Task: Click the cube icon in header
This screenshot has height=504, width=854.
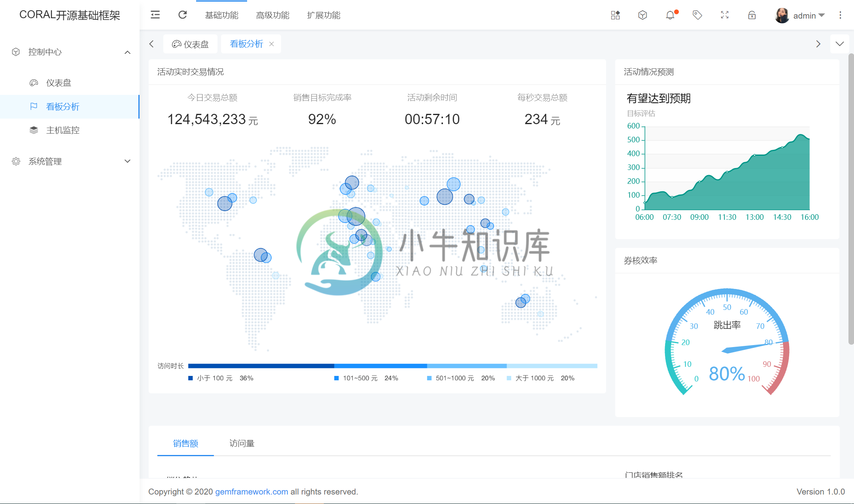Action: (x=642, y=15)
